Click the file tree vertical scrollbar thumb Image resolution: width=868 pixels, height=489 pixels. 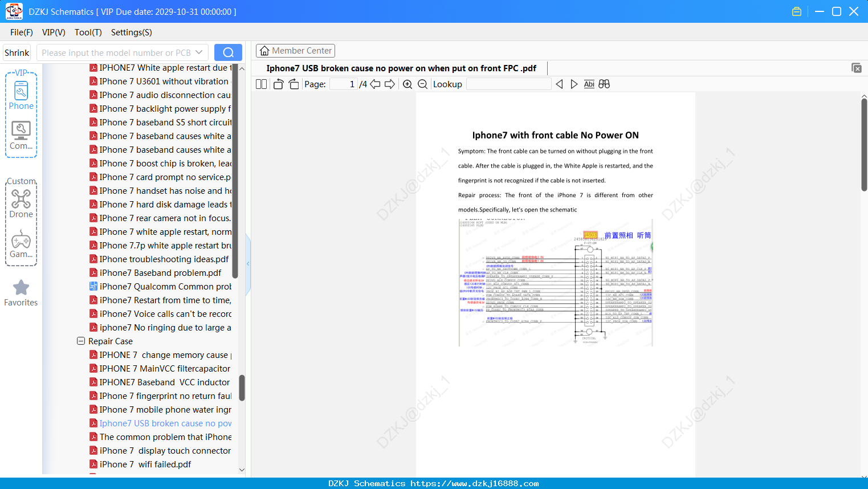pyautogui.click(x=242, y=388)
